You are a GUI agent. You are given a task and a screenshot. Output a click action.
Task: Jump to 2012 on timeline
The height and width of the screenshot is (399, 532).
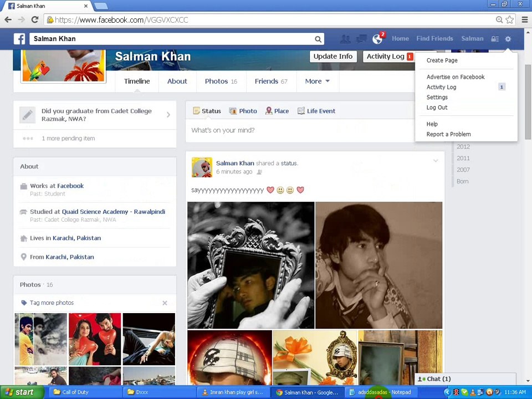(463, 147)
